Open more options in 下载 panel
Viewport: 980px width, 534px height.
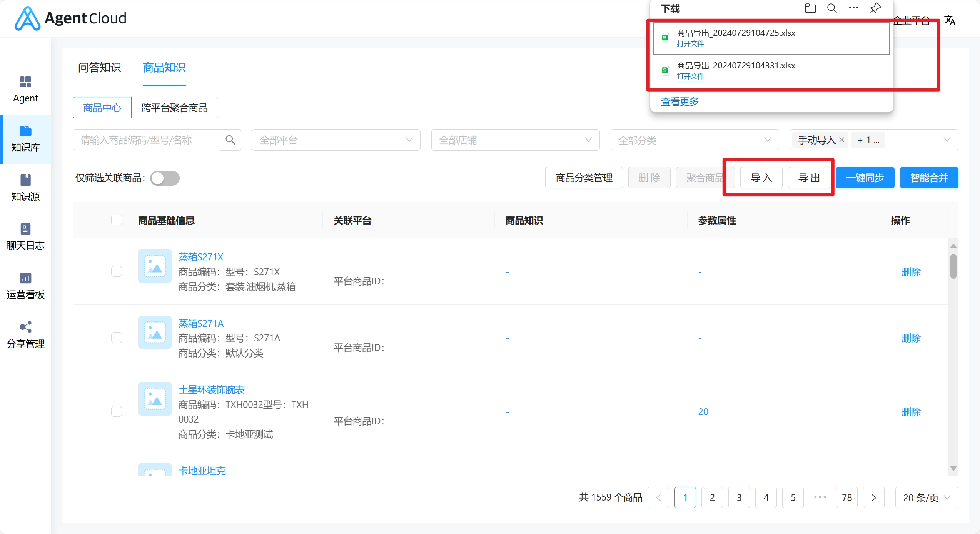click(x=853, y=8)
